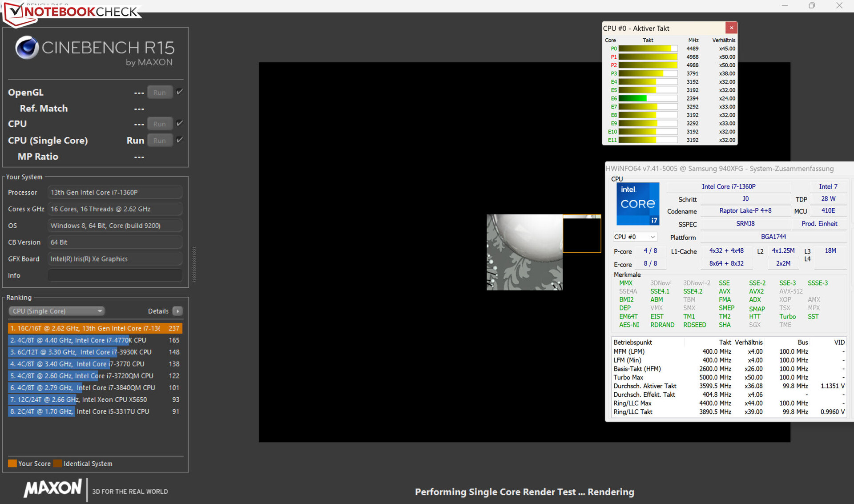Click the Info input field
The height and width of the screenshot is (504, 854).
115,275
